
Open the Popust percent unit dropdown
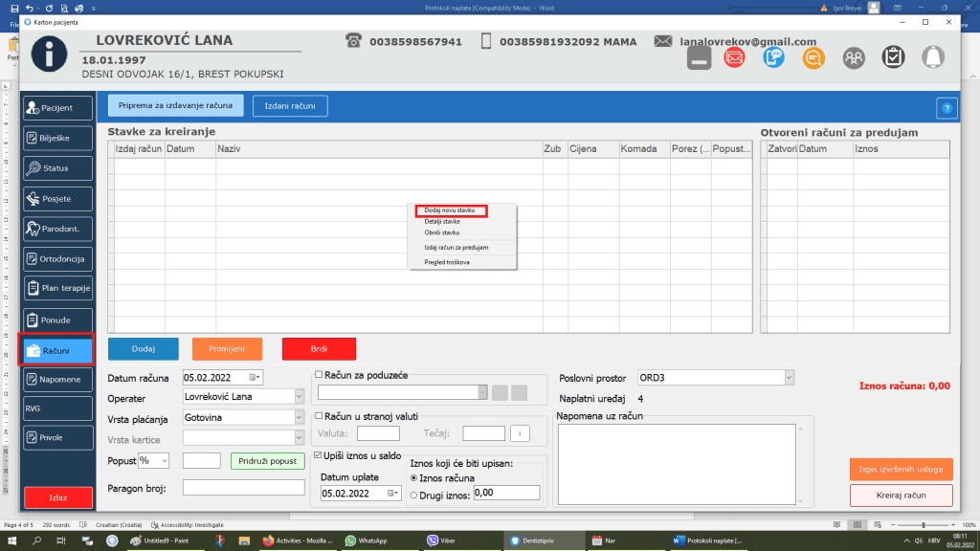(165, 461)
